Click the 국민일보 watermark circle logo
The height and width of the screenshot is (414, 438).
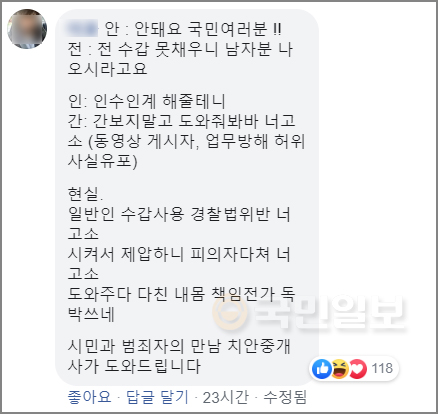[x=230, y=313]
